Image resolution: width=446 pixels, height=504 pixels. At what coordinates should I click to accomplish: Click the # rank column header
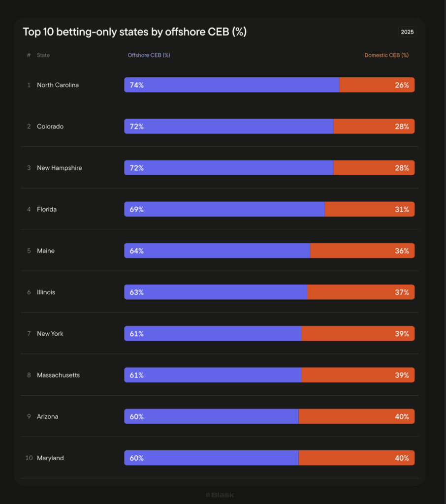point(29,55)
